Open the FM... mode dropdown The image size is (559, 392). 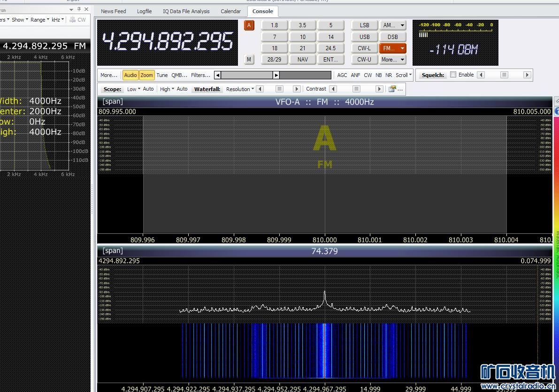(x=392, y=48)
